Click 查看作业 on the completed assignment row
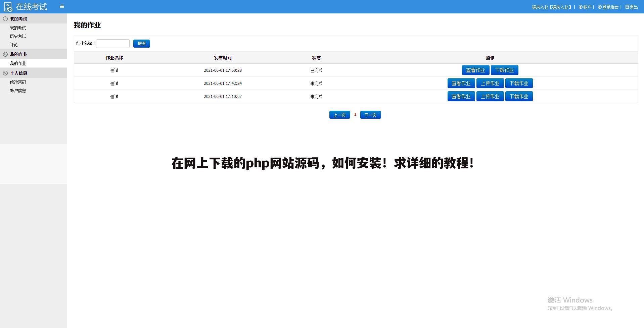This screenshot has height=328, width=644. click(475, 70)
